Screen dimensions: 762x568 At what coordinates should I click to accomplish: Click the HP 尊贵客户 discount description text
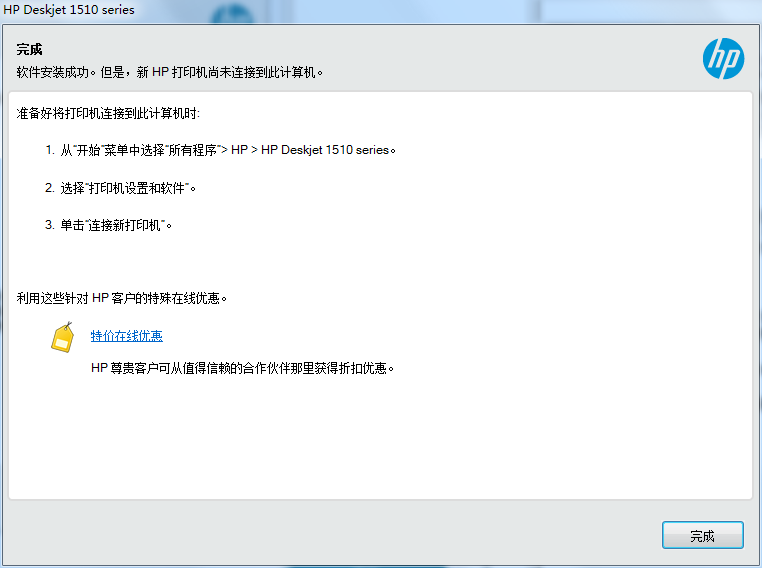pos(243,368)
